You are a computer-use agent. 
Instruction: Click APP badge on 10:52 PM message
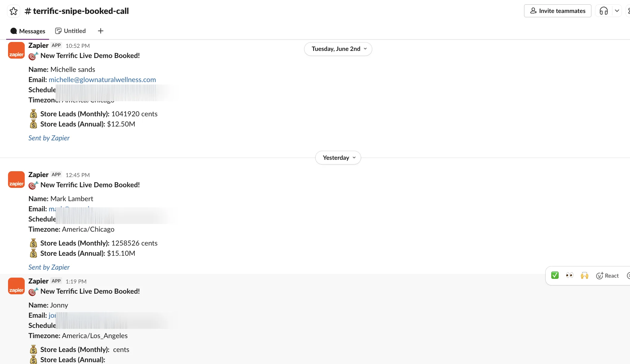pyautogui.click(x=56, y=45)
